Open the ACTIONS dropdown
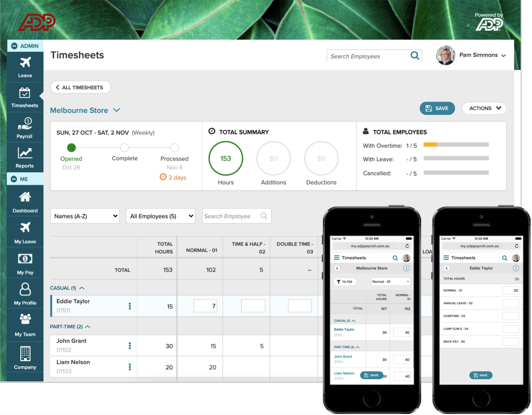The height and width of the screenshot is (415, 532). tap(484, 108)
